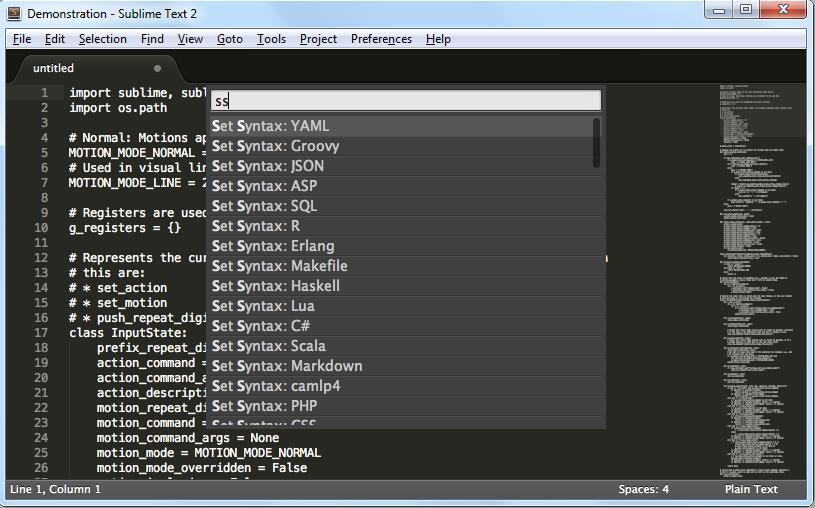Screen dimensions: 815x508
Task: Click the '# this are:' comment line
Action: tap(107, 272)
